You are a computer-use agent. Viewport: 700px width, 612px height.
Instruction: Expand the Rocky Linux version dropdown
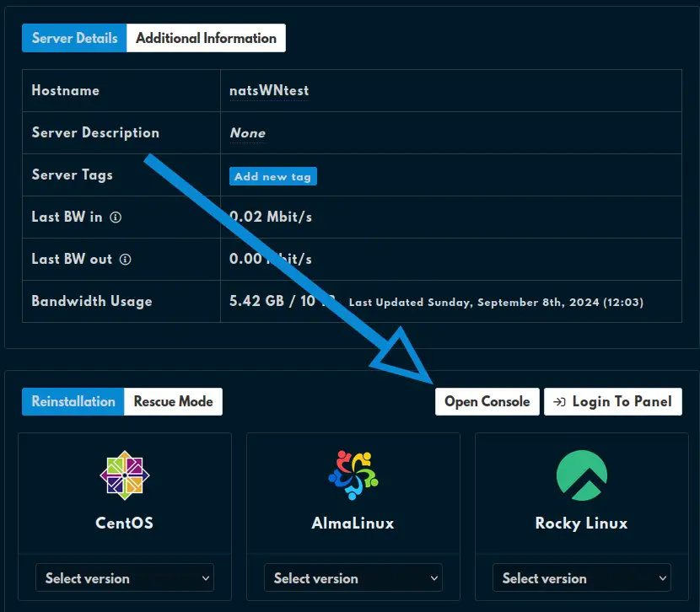[580, 578]
